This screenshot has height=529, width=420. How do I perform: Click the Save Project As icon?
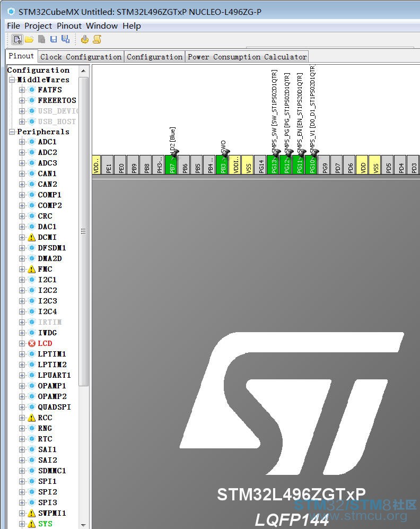point(65,39)
